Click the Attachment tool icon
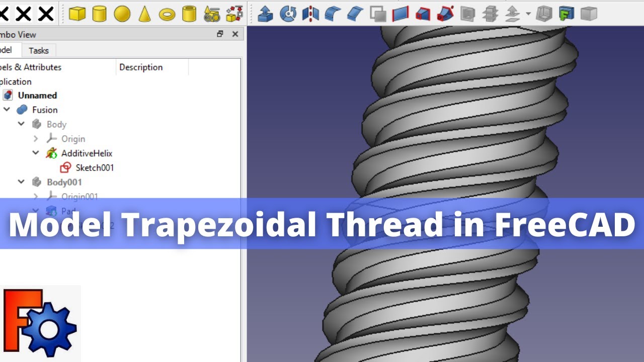 point(589,14)
